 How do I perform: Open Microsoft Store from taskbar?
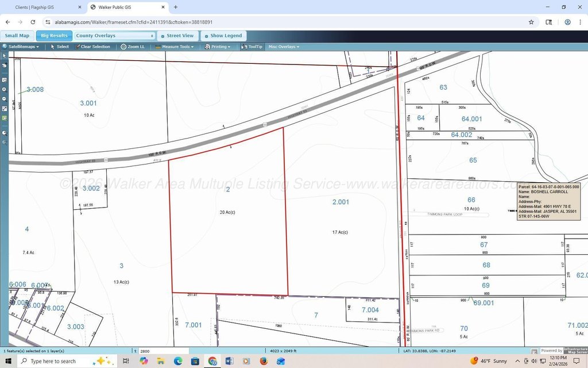(x=195, y=361)
